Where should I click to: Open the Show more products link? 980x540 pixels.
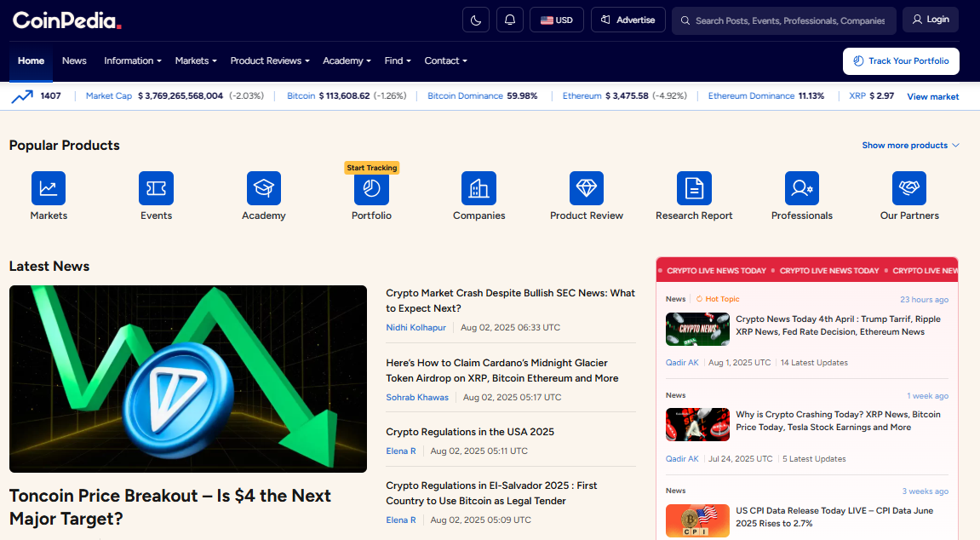coord(906,145)
